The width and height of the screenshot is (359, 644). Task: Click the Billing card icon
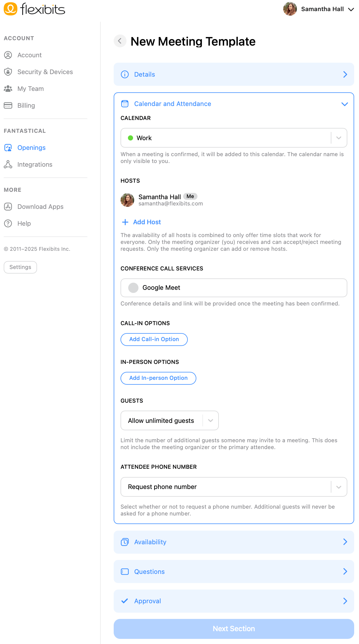coord(8,105)
